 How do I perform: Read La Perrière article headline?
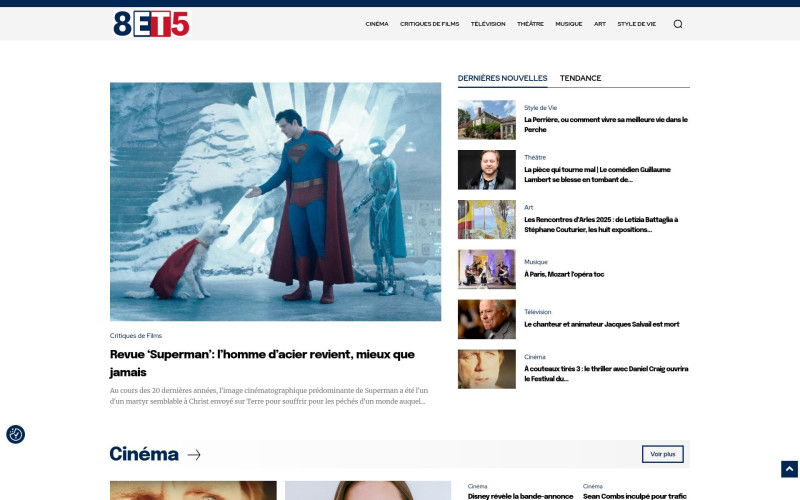[x=606, y=124]
